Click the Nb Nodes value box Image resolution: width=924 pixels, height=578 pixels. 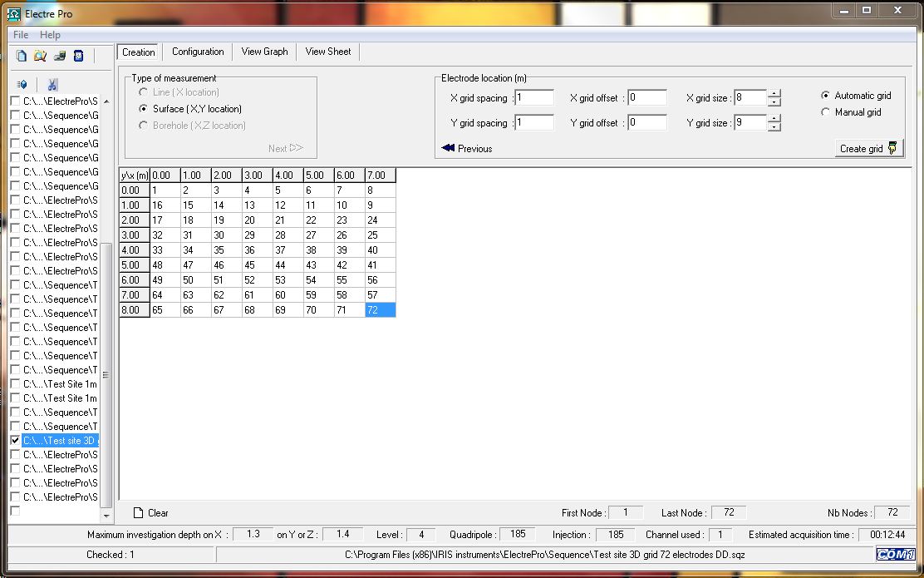(x=892, y=512)
